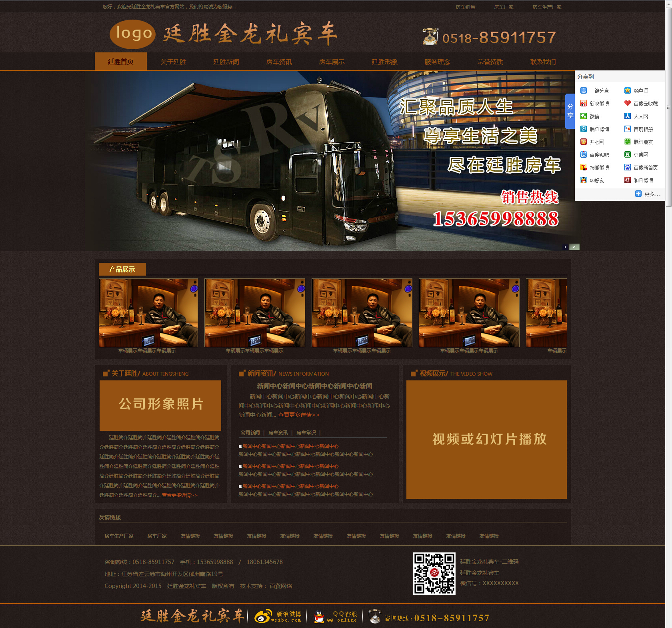Click friend link 房车厂家

coord(157,536)
